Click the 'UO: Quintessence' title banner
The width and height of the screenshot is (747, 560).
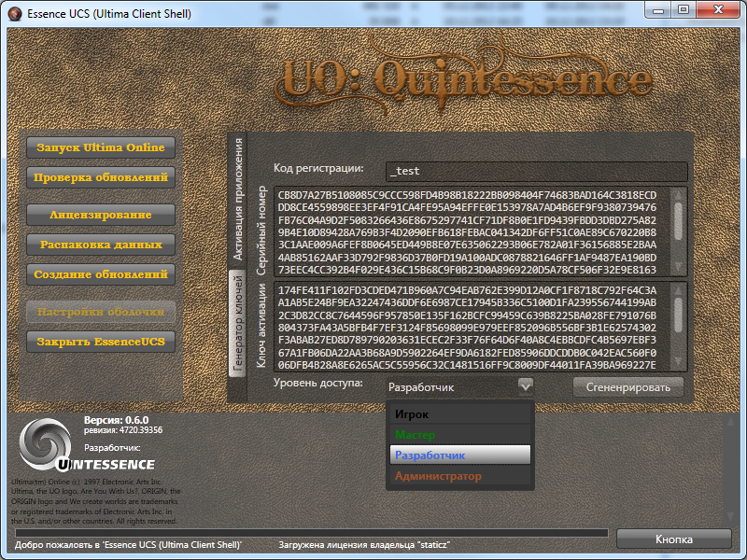(463, 79)
